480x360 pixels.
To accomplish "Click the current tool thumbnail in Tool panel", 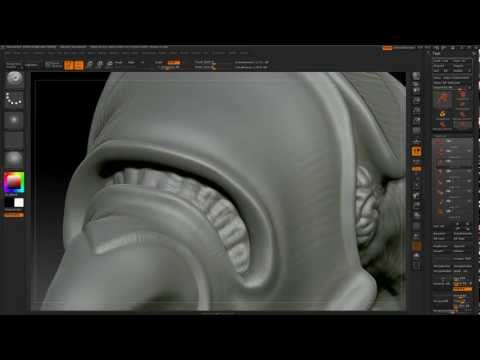I will pos(442,101).
